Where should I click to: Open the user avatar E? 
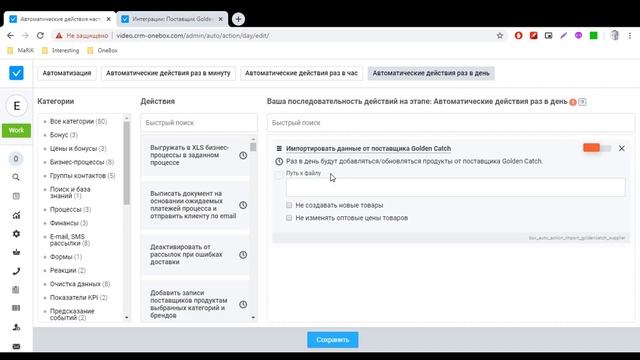click(x=16, y=106)
